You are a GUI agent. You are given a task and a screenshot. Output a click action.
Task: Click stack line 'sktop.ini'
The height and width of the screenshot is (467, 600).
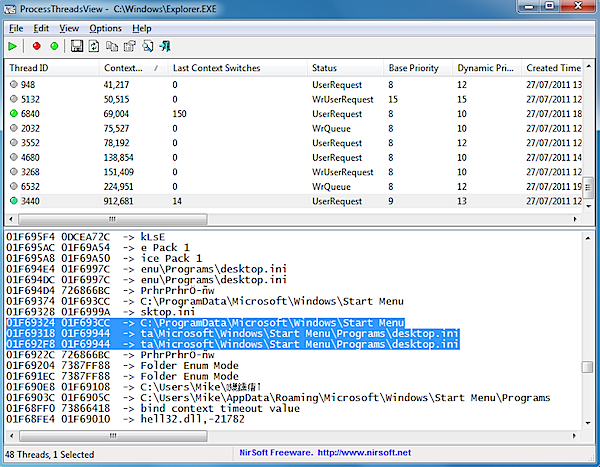point(100,312)
